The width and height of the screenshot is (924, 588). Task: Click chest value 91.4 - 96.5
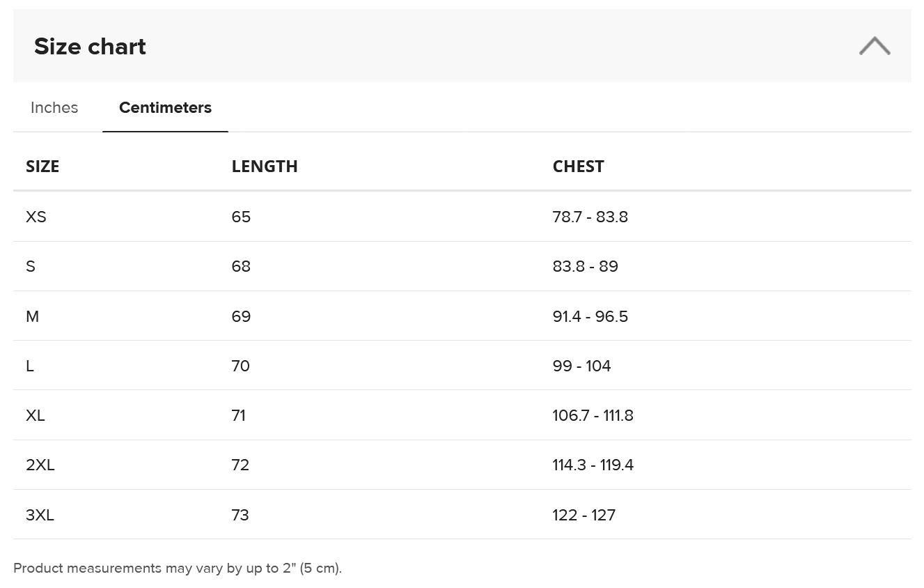pyautogui.click(x=590, y=316)
